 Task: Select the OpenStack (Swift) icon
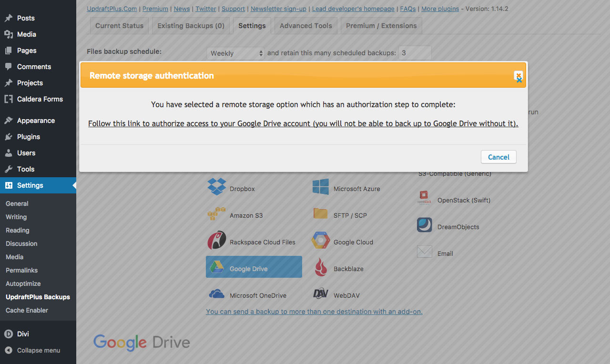point(425,197)
